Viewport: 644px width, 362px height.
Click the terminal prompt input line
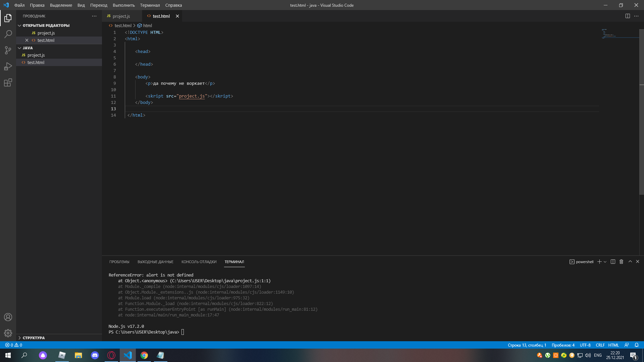[183, 332]
